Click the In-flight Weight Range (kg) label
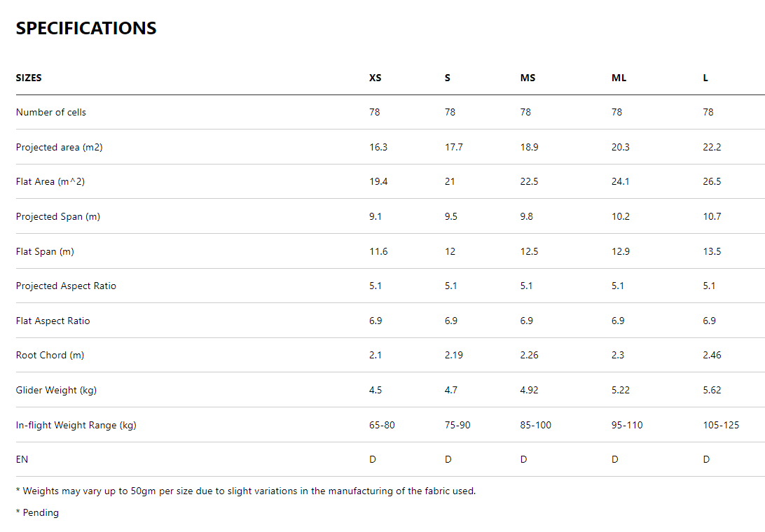Screen dimensions: 765x532 point(76,425)
